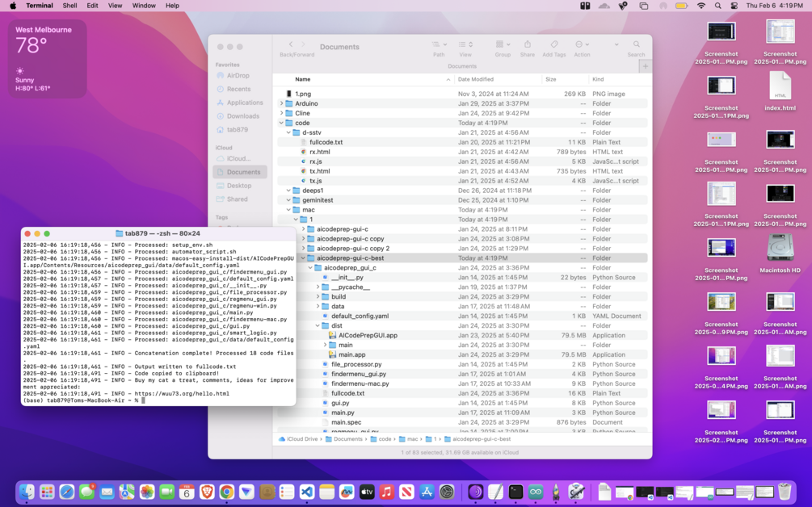Open the Group dropdown in Finder
Screen dimensions: 812x507
click(503, 44)
